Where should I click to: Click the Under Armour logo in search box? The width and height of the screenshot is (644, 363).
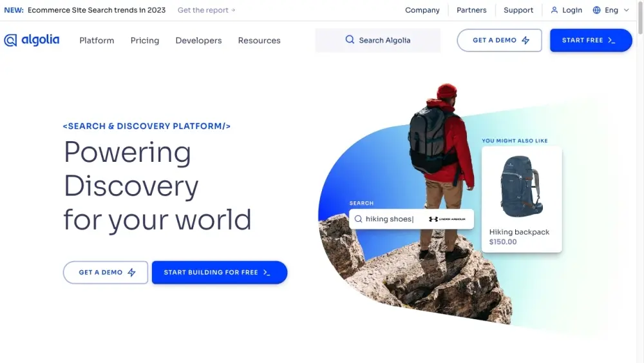[x=447, y=219]
